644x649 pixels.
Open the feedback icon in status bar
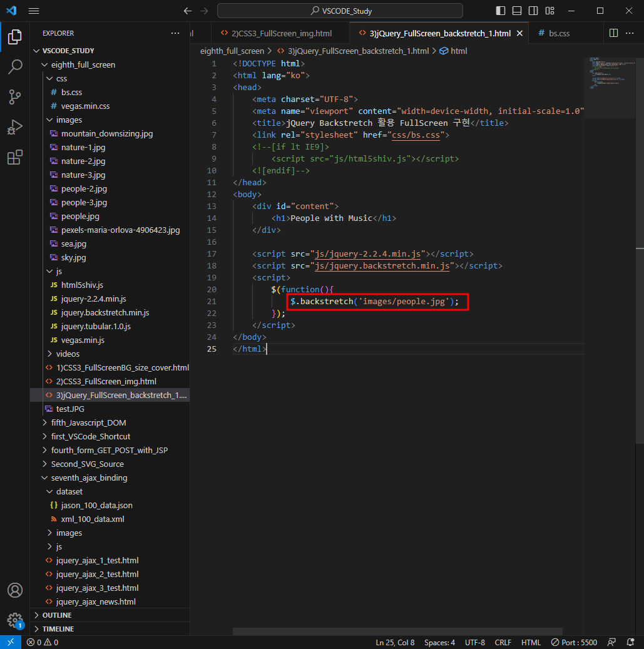click(x=611, y=642)
